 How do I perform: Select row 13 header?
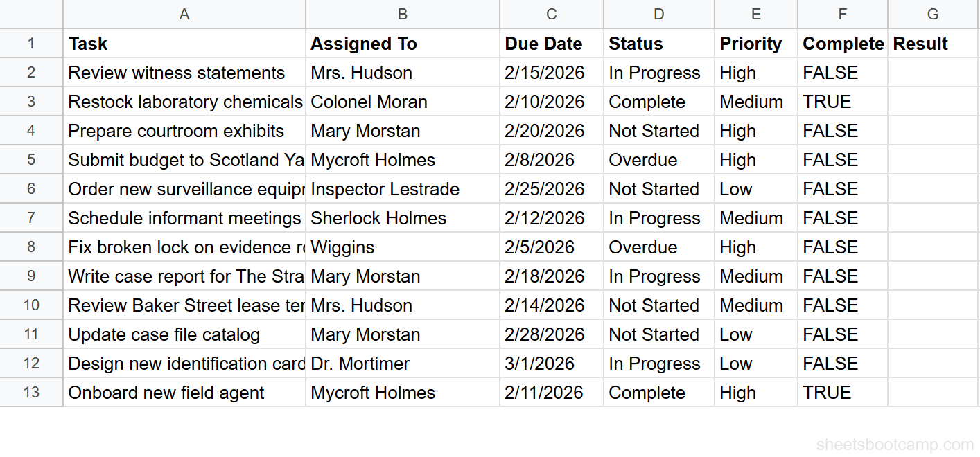pyautogui.click(x=31, y=392)
